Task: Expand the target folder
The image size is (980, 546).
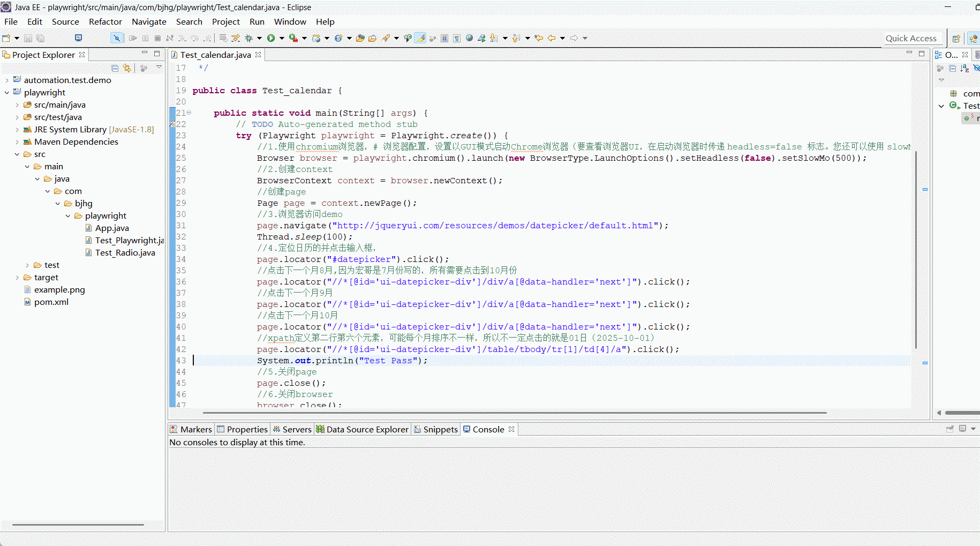Action: pos(17,278)
